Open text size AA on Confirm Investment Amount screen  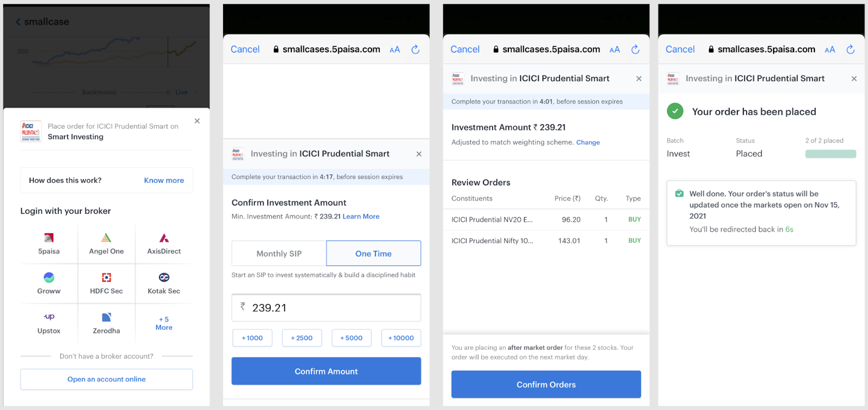[x=395, y=49]
